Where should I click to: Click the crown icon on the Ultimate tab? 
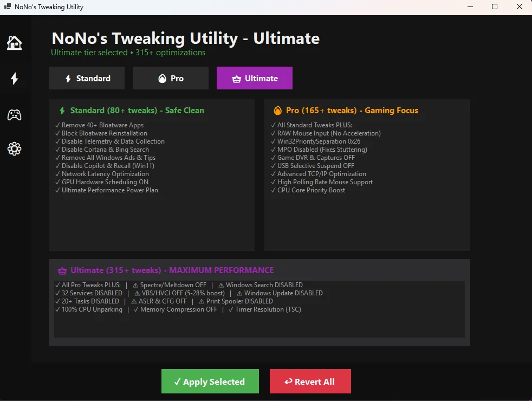coord(236,78)
